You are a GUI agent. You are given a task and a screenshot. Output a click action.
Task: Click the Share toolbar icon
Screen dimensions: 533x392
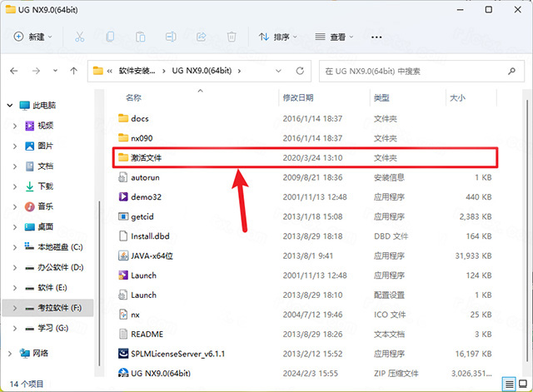(202, 37)
